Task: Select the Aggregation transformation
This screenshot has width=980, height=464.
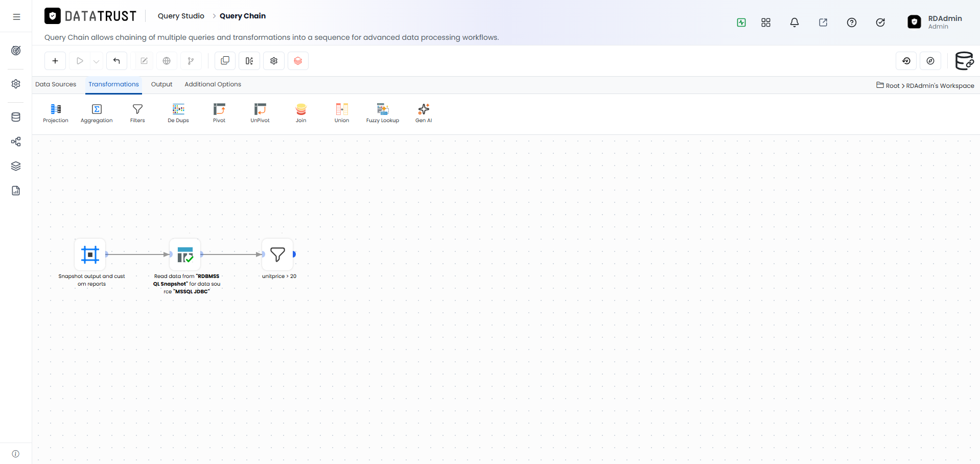Action: [97, 113]
